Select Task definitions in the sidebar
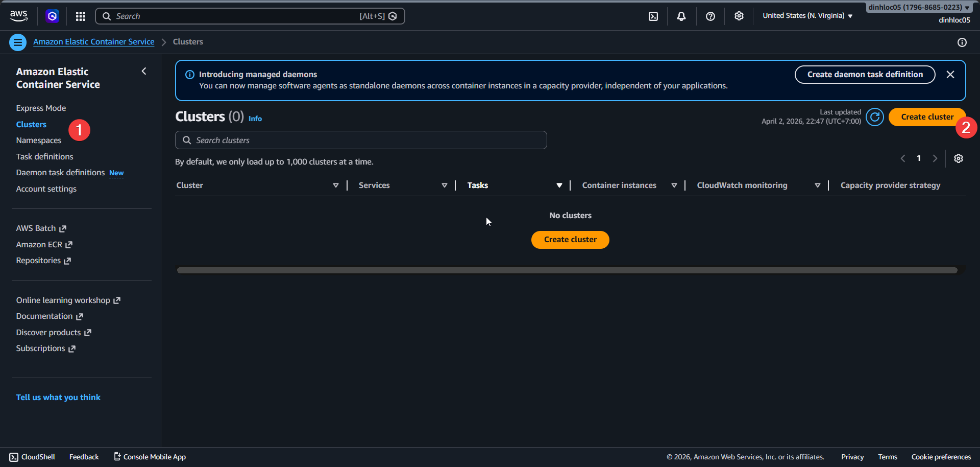Screen dimensions: 980x467 click(x=44, y=156)
